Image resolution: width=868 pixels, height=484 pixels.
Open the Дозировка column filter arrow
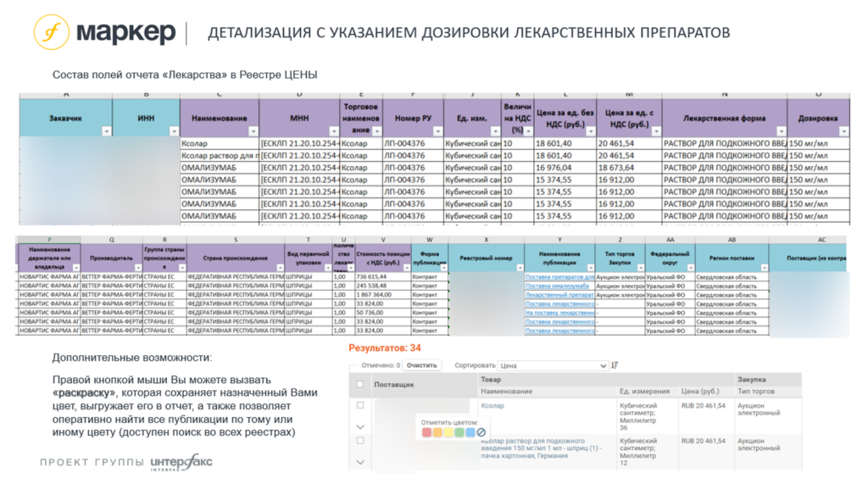(x=843, y=131)
